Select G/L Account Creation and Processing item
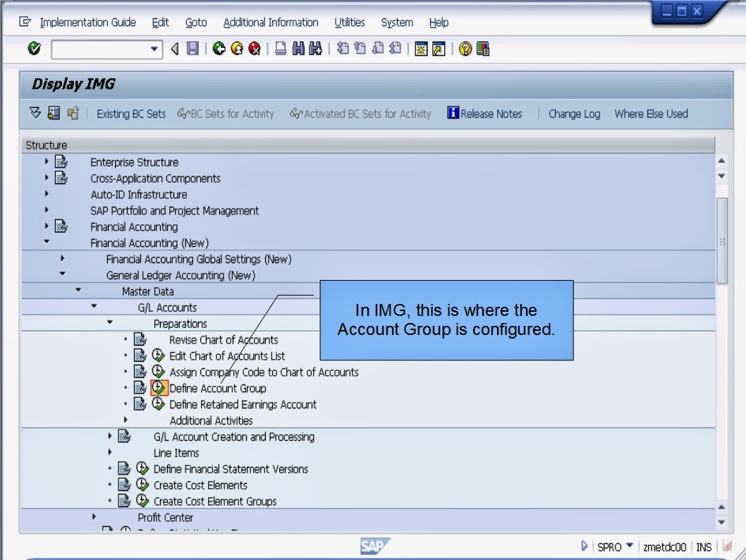Viewport: 746px width, 560px height. click(x=233, y=437)
